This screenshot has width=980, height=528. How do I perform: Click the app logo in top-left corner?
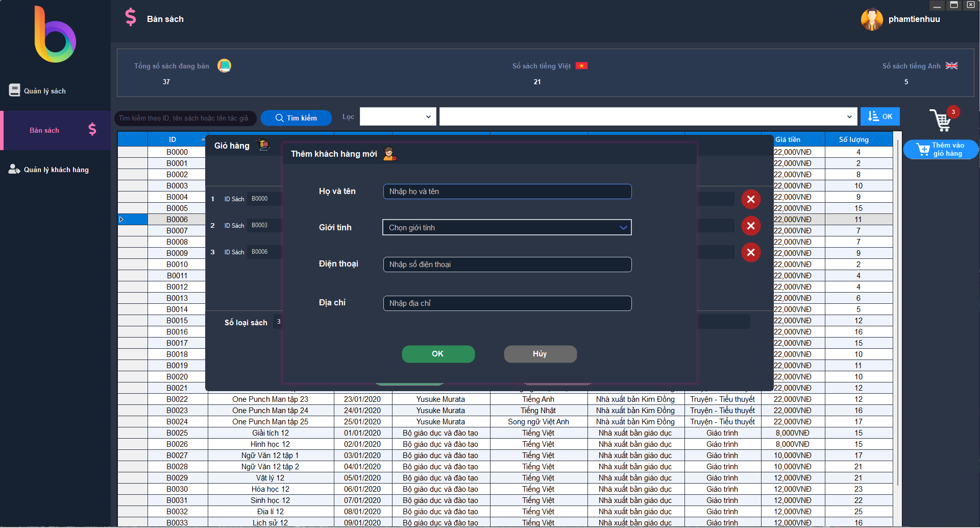pyautogui.click(x=55, y=33)
